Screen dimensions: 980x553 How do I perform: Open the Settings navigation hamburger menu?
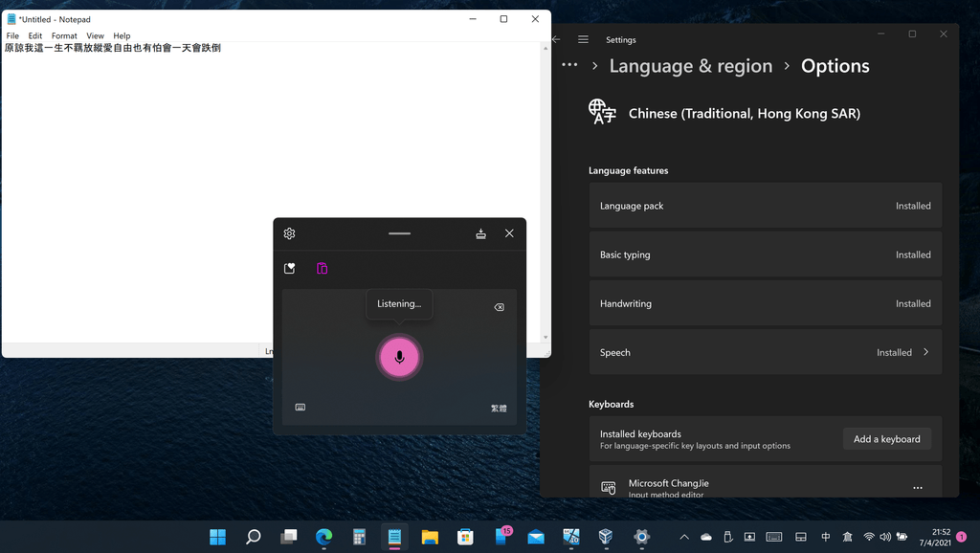click(x=583, y=38)
